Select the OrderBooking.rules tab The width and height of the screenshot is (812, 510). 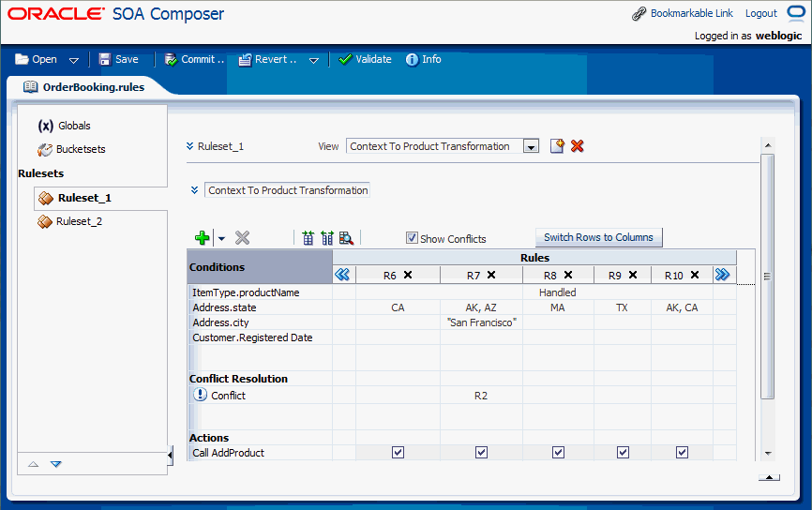[x=83, y=87]
